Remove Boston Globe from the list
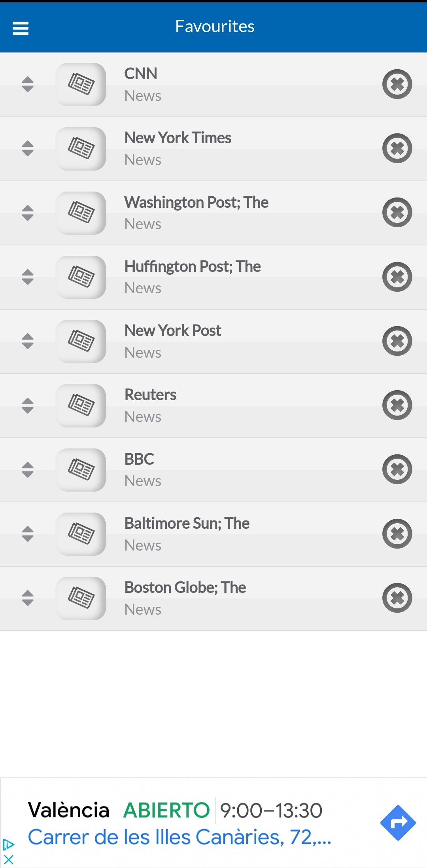Screen dimensions: 427x868 pos(397,598)
